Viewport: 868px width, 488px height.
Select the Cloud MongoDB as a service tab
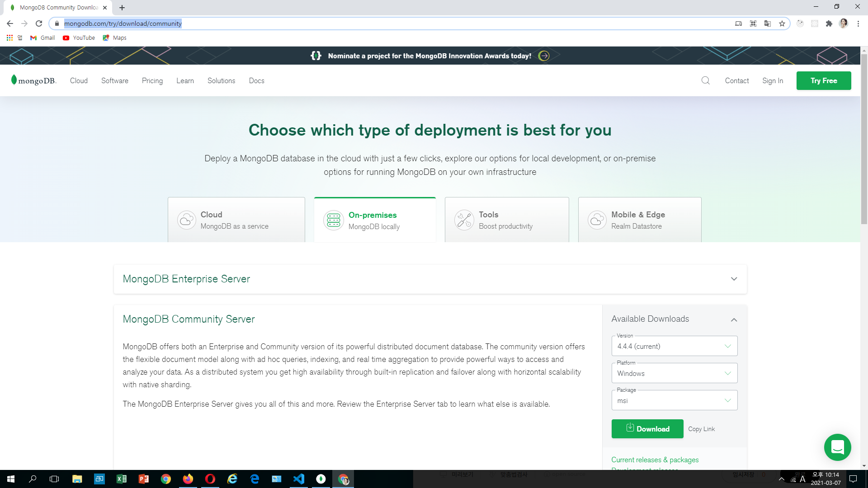[x=236, y=220]
